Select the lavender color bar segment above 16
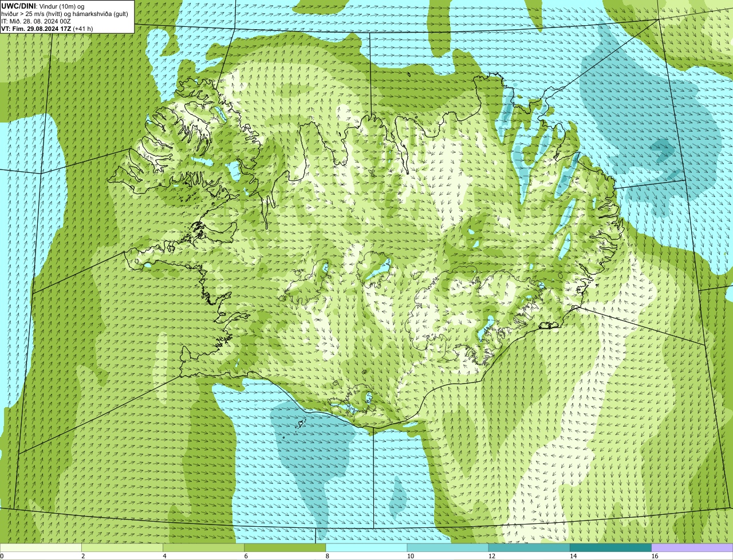The width and height of the screenshot is (733, 560). (x=692, y=548)
